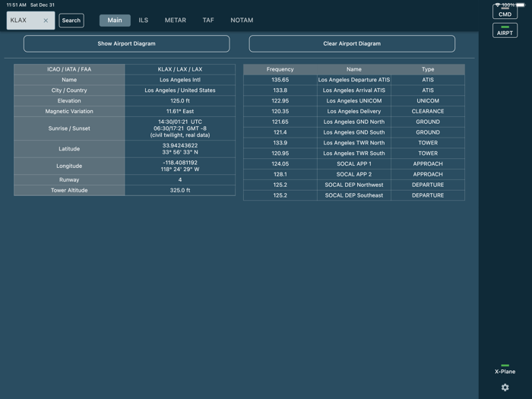Click the CLEARANCE type cell
The height and width of the screenshot is (399, 532).
pos(428,111)
